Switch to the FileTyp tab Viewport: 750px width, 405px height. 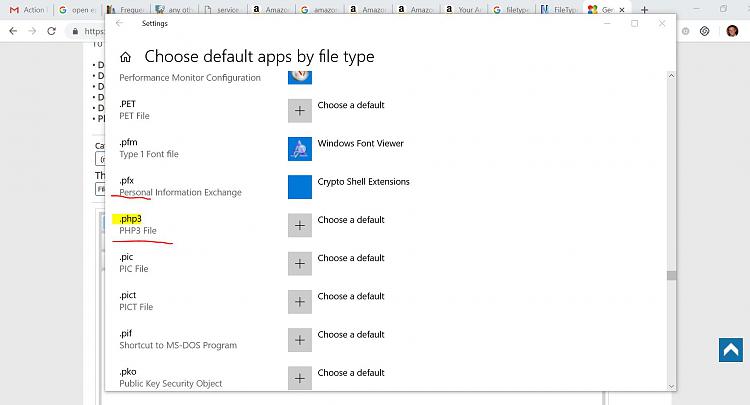point(559,10)
